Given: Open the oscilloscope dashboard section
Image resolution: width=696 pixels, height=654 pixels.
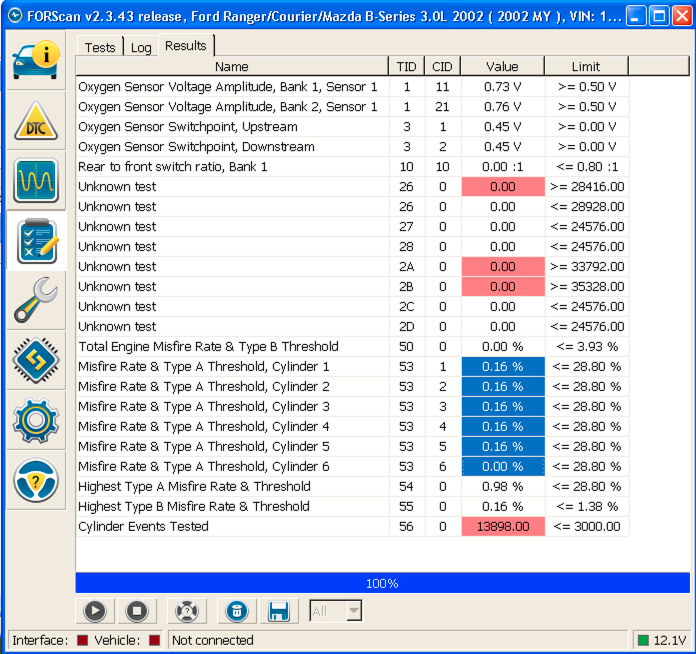Looking at the screenshot, I should pyautogui.click(x=36, y=181).
